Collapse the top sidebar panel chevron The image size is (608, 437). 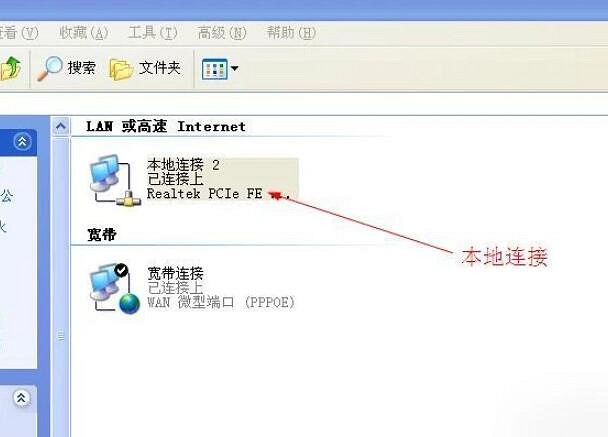[22, 142]
